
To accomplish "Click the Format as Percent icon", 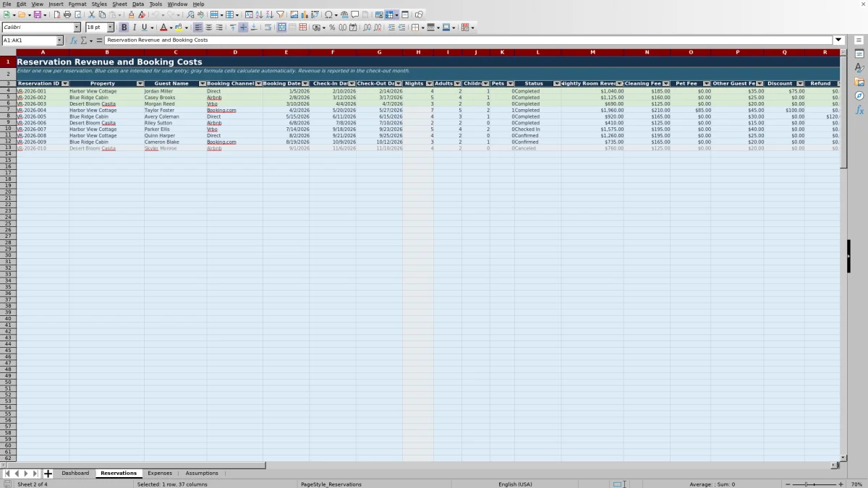I will (x=332, y=27).
